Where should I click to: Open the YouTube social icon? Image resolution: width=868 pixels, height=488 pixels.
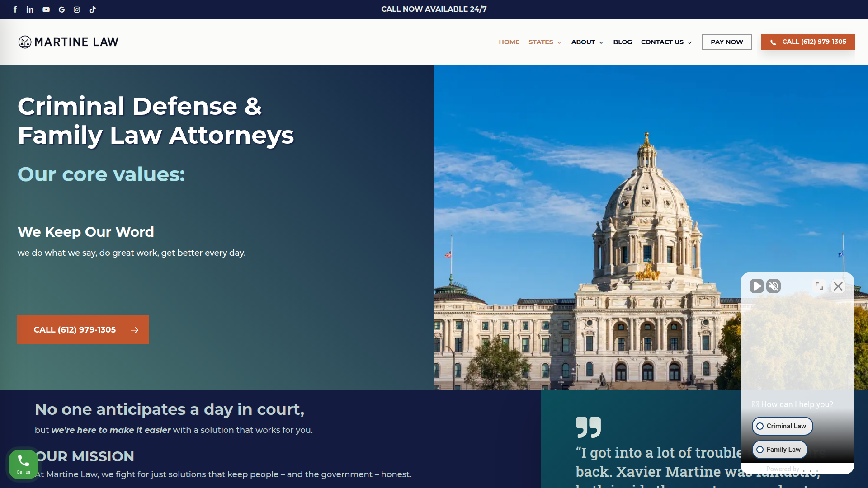click(x=46, y=9)
